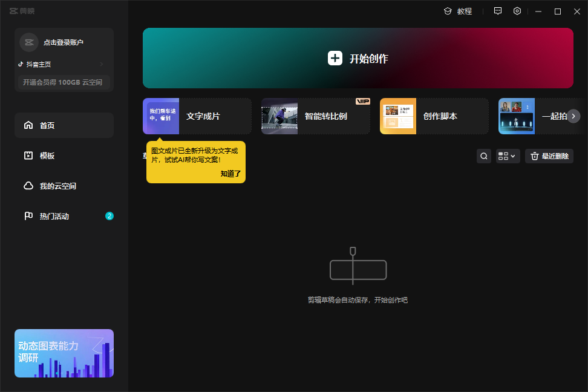Click the 一起拍 video call thumbnail
This screenshot has height=392, width=588.
click(x=517, y=116)
